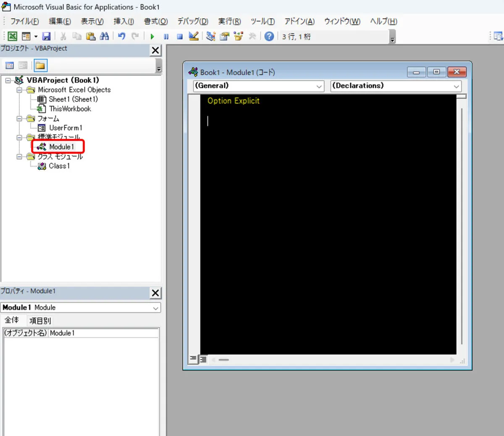Open the Help question mark icon
This screenshot has height=436, width=504.
pyautogui.click(x=269, y=37)
